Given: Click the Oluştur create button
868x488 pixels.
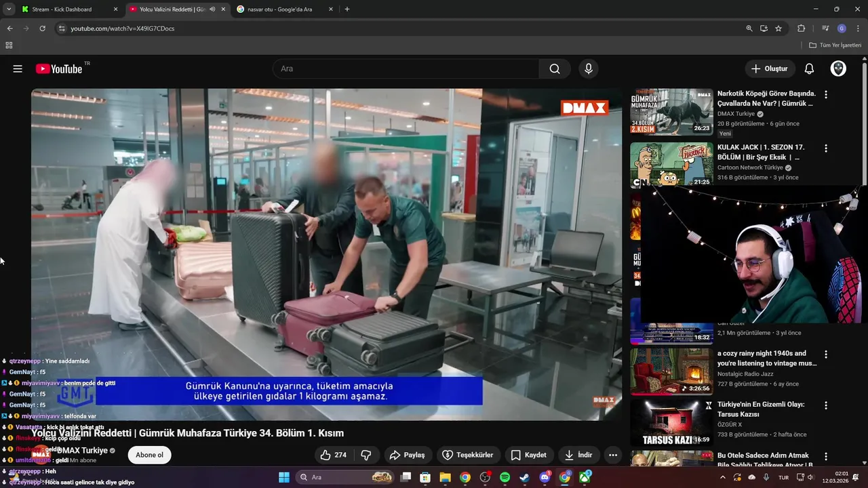Looking at the screenshot, I should (x=770, y=68).
